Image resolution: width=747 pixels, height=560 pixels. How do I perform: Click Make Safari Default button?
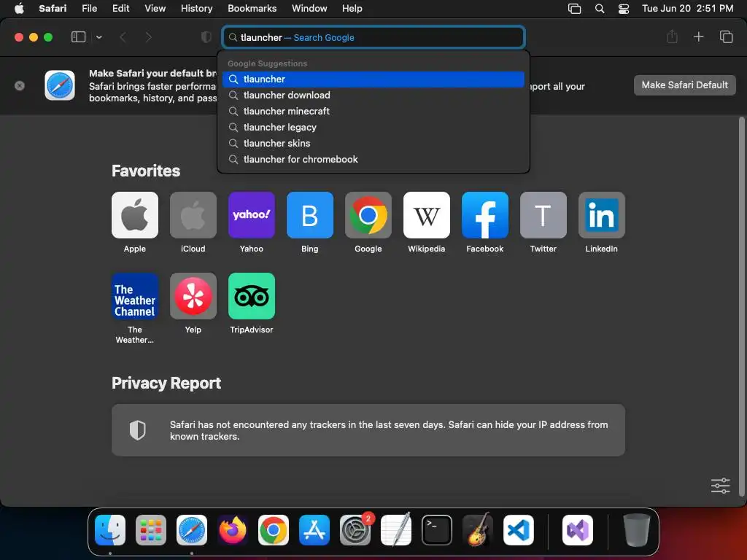pos(684,85)
